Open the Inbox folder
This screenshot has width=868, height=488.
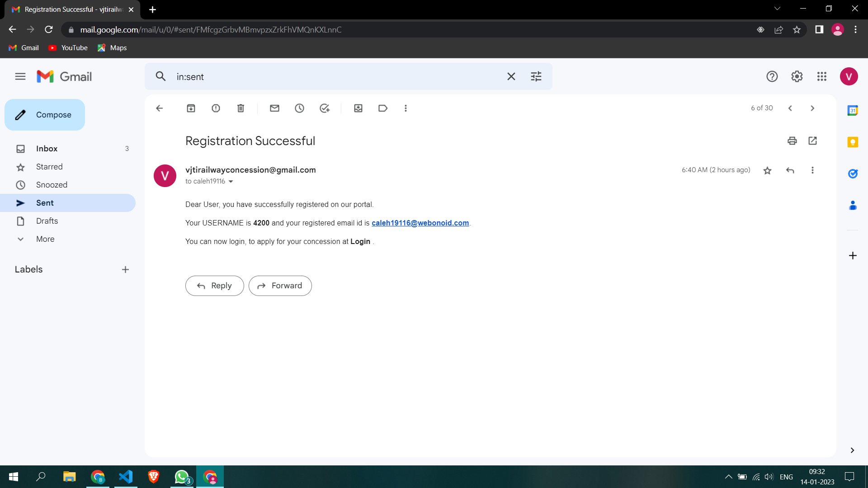coord(47,149)
